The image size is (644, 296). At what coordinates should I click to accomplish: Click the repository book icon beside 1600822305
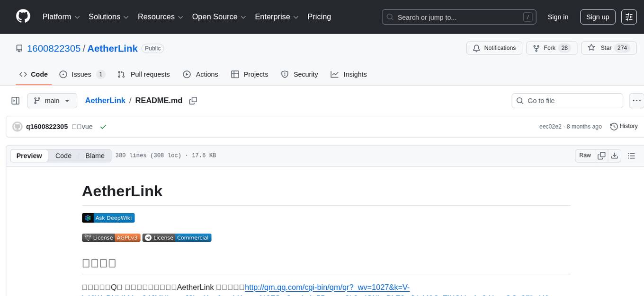coord(19,48)
